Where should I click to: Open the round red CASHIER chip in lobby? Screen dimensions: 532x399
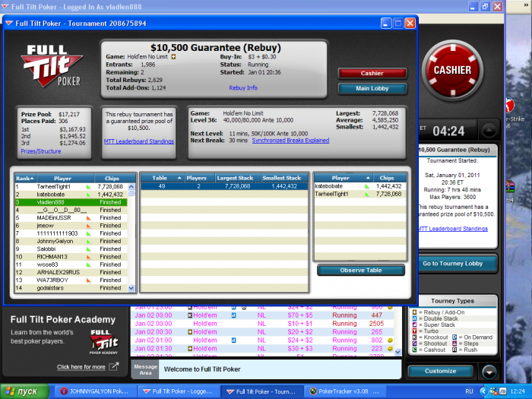click(452, 70)
